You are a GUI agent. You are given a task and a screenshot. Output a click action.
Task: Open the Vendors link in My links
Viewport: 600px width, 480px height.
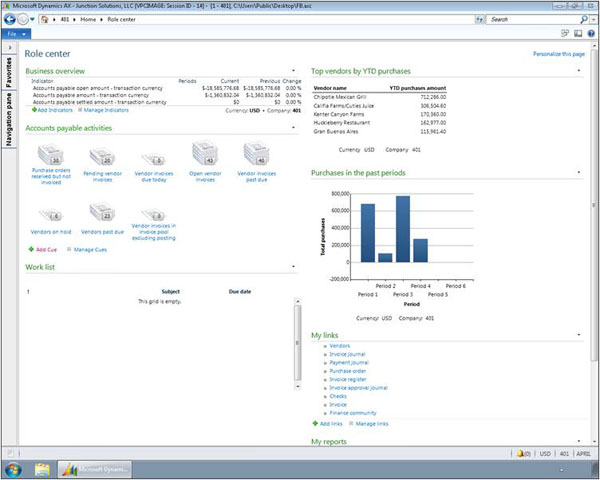coord(340,346)
